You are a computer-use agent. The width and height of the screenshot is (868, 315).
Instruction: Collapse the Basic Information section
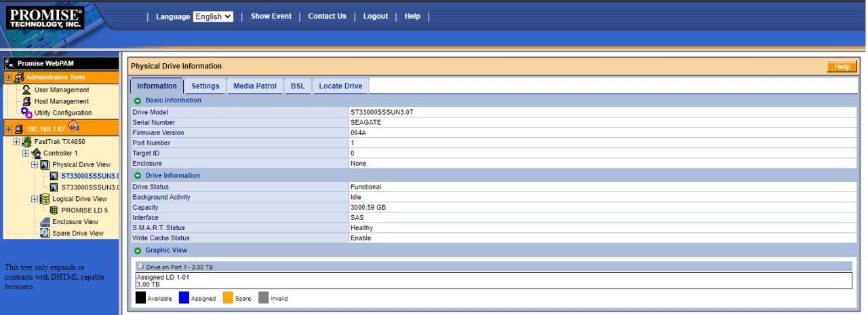pyautogui.click(x=138, y=100)
